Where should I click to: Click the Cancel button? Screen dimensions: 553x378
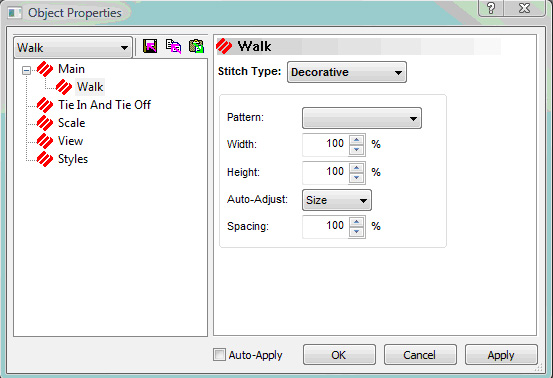coord(420,355)
